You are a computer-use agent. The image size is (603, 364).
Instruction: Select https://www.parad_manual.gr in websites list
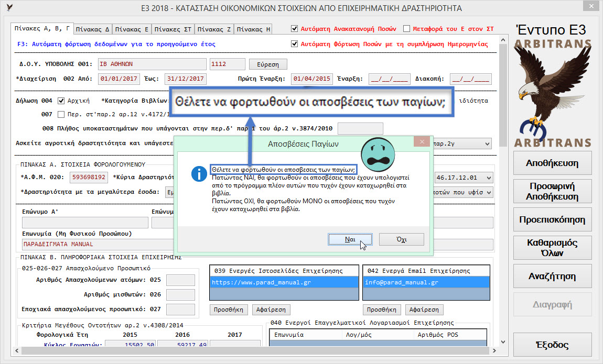[284, 282]
